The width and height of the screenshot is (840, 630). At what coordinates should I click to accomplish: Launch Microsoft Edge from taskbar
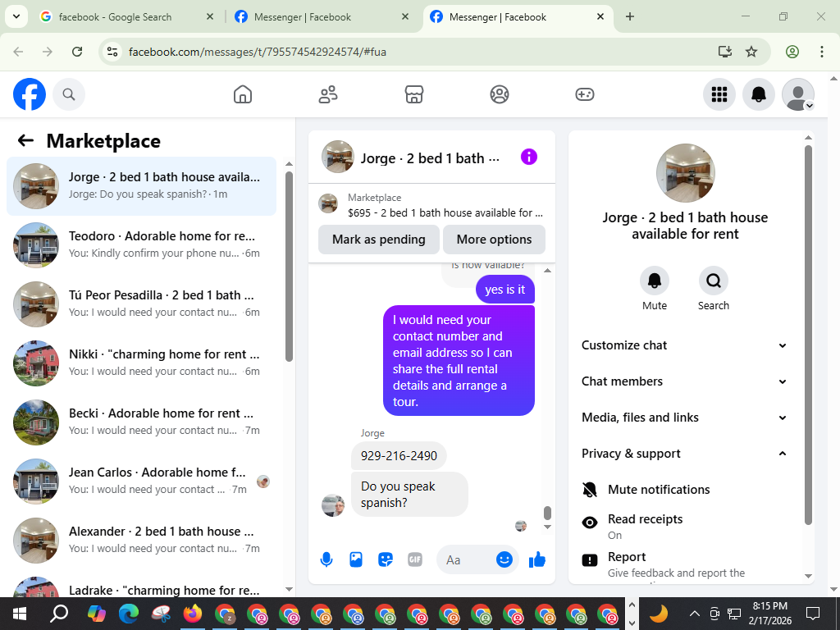point(129,614)
